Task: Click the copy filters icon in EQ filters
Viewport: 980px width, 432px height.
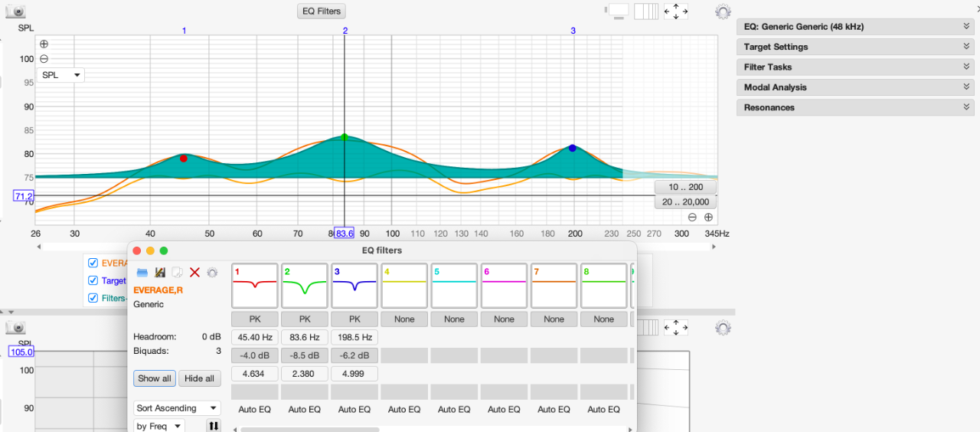Action: coord(177,272)
